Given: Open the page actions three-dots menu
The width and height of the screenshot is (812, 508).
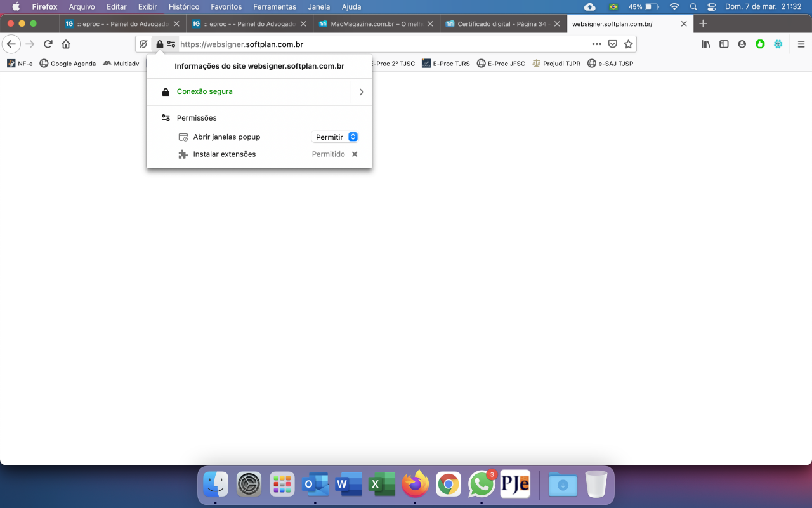Looking at the screenshot, I should tap(596, 44).
